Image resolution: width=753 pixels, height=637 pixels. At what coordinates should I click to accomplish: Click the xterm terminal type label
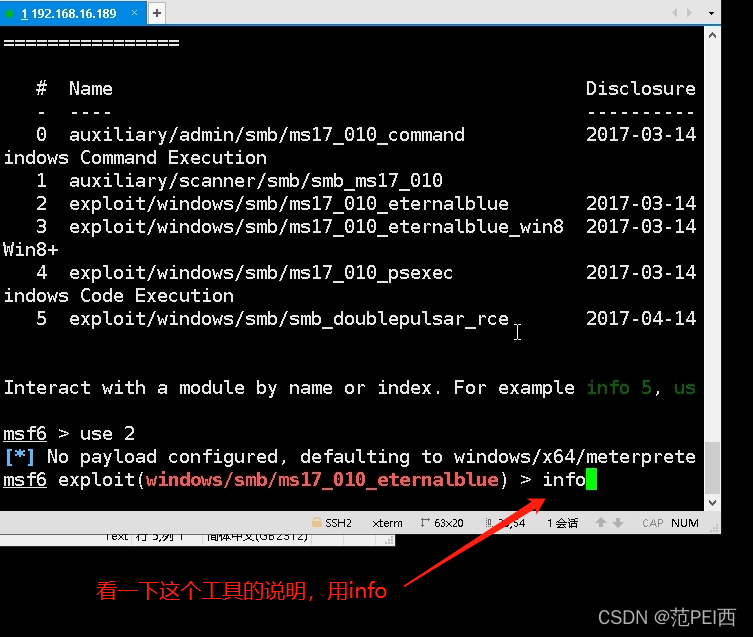point(387,523)
